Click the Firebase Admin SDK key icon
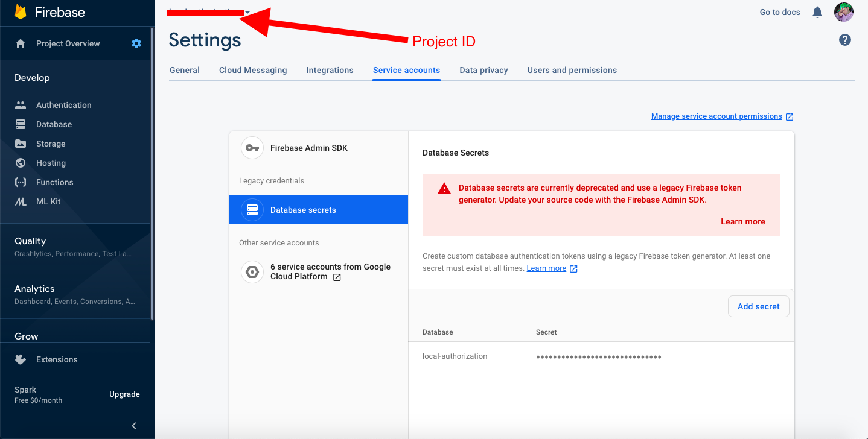This screenshot has width=868, height=439. click(x=252, y=148)
